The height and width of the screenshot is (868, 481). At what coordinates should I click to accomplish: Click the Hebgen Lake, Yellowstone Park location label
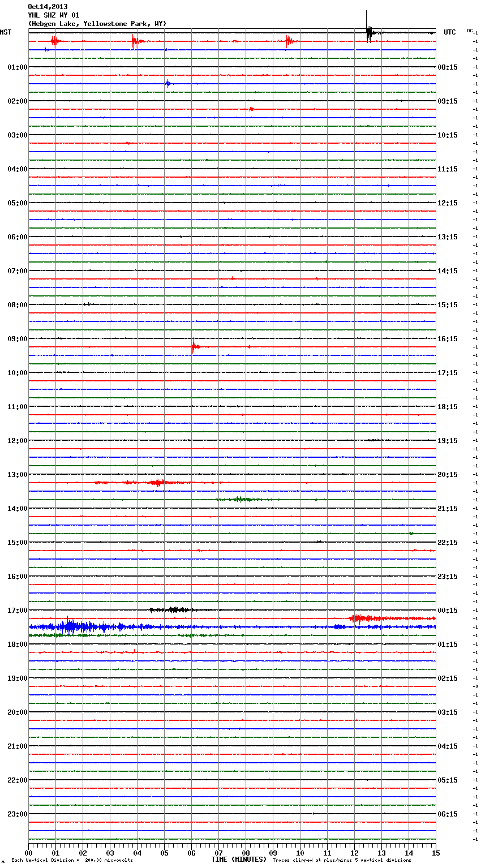(97, 24)
